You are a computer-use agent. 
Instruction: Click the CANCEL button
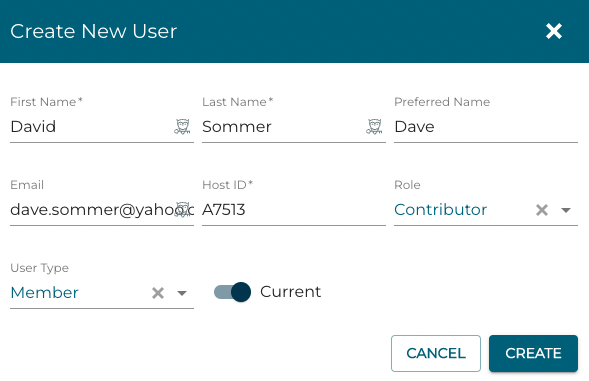click(436, 353)
